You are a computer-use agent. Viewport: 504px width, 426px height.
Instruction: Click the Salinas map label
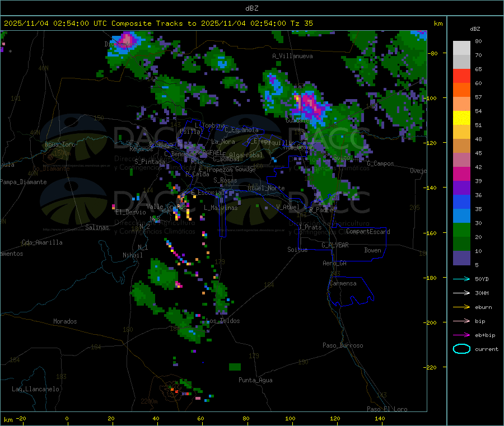click(x=97, y=227)
